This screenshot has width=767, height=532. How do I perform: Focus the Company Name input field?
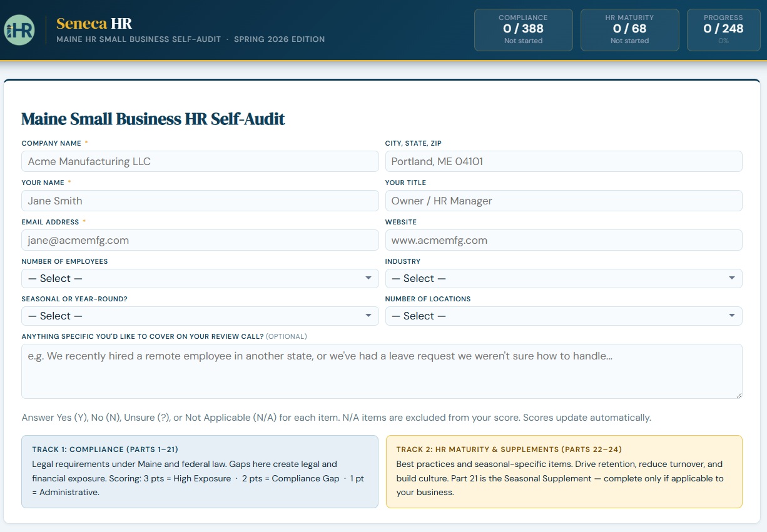click(200, 161)
